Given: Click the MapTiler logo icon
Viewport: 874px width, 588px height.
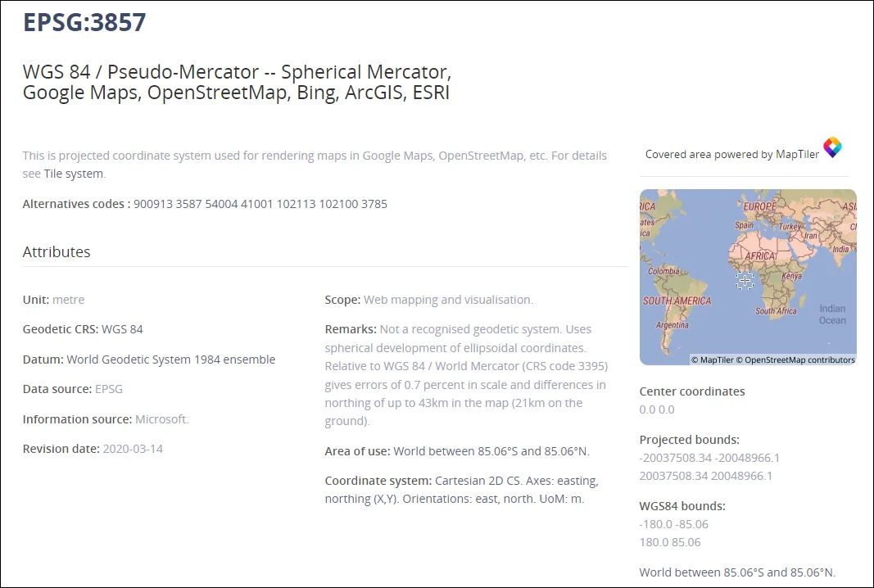Looking at the screenshot, I should coord(832,147).
